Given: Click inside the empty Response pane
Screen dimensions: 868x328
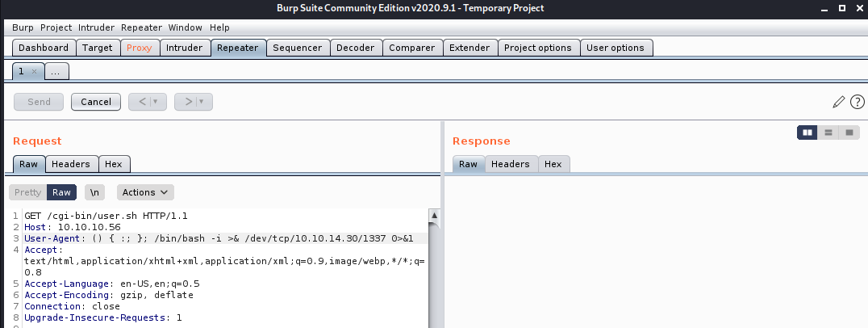Looking at the screenshot, I should point(656,252).
